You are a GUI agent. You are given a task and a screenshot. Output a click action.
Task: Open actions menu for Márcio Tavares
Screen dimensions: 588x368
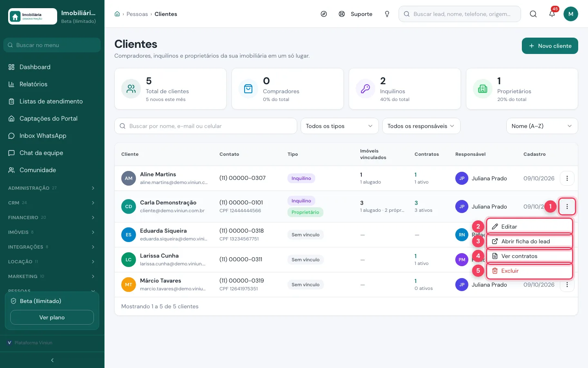coord(567,285)
